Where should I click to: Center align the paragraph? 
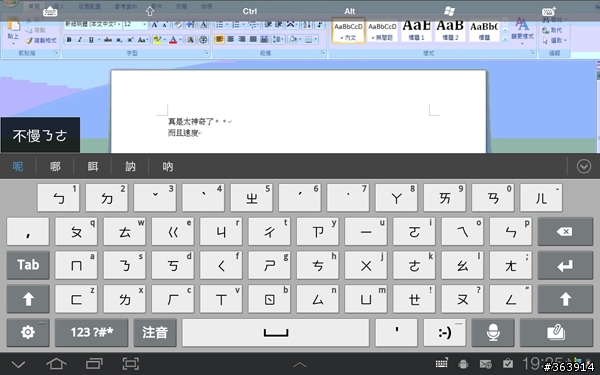coord(231,39)
